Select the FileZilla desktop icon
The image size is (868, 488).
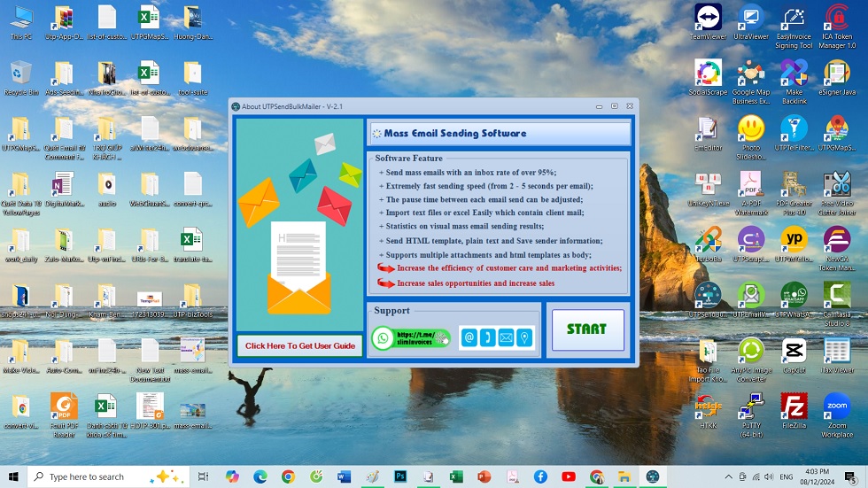(794, 411)
